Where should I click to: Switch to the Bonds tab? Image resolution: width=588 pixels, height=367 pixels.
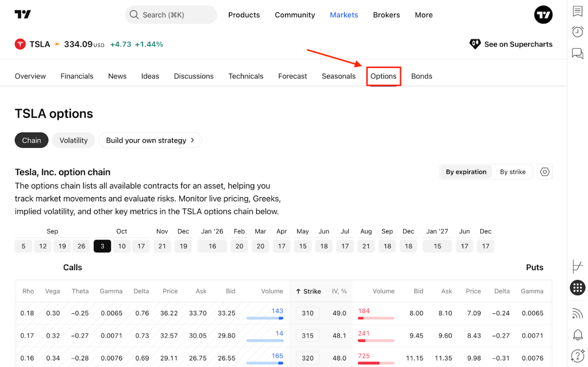(422, 76)
